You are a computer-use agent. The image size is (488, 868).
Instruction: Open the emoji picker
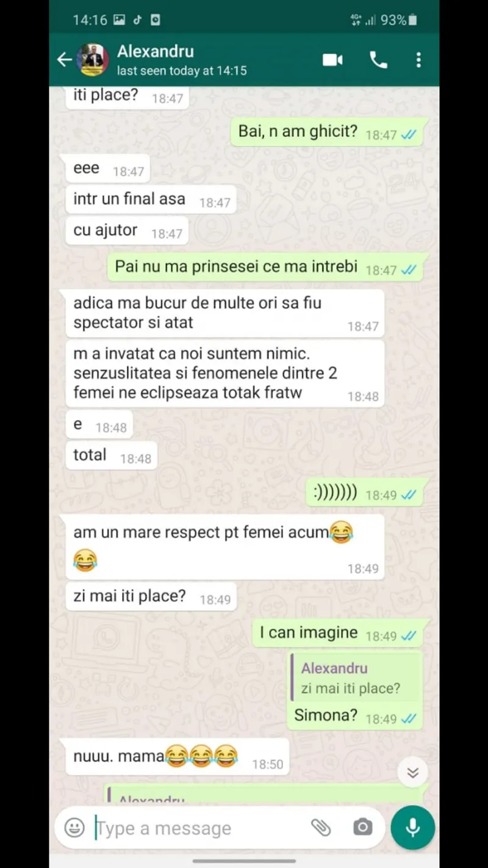point(74,828)
